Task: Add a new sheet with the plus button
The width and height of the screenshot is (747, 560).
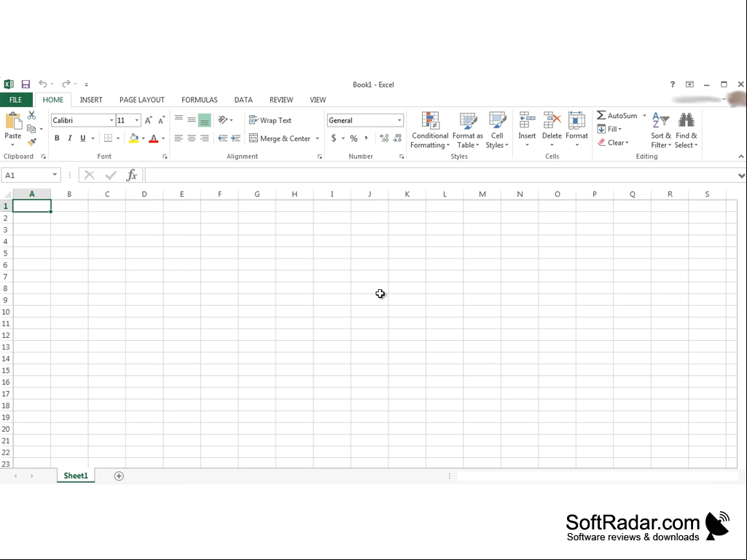Action: 119,476
